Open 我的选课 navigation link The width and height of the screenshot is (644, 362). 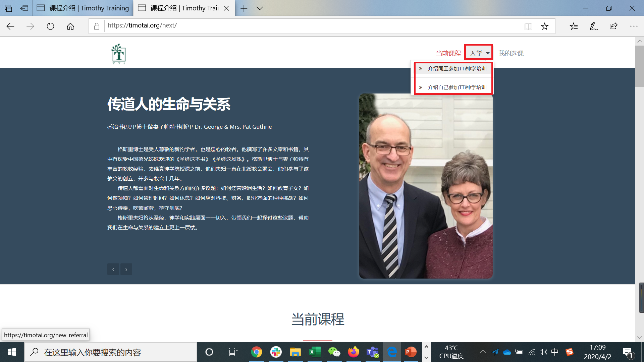[511, 53]
